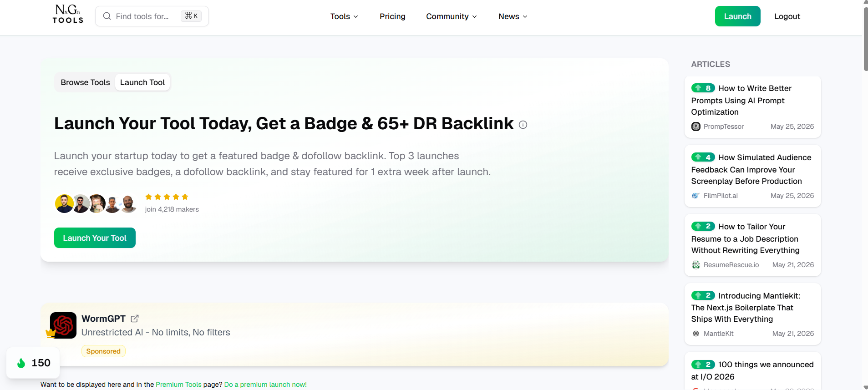Upvote the How to Tailor Your Resume article

pyautogui.click(x=703, y=227)
